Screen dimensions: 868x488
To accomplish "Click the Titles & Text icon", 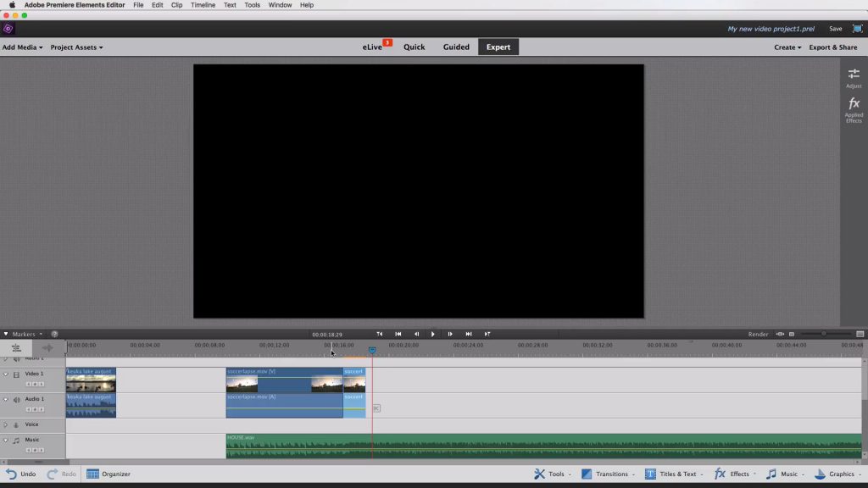I will tap(650, 474).
